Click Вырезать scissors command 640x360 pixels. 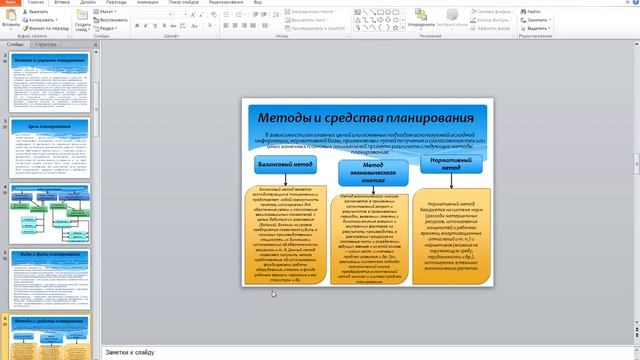pyautogui.click(x=36, y=12)
